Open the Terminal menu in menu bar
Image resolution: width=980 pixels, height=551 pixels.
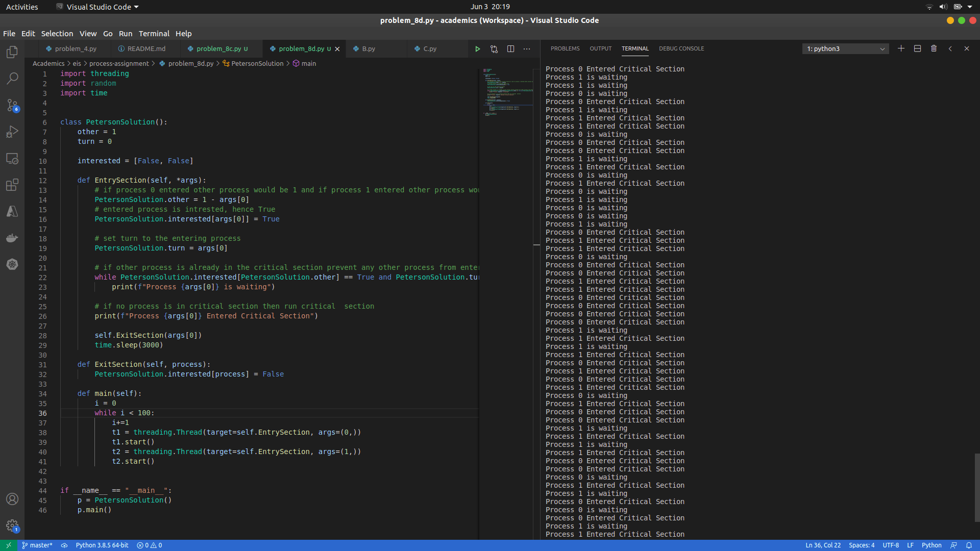[x=154, y=34]
